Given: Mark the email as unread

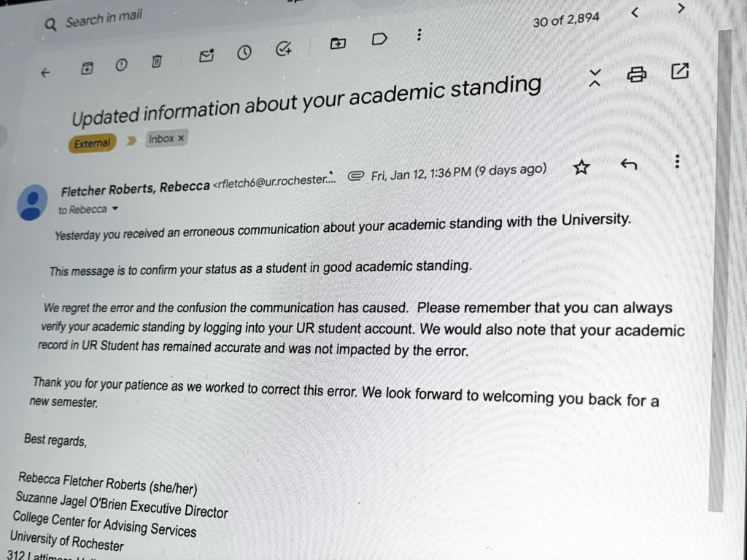Looking at the screenshot, I should [x=206, y=55].
